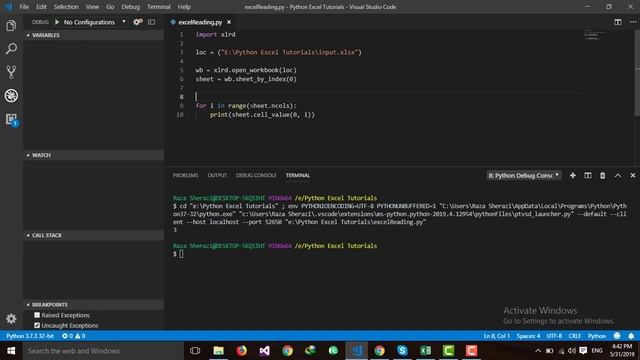640x360 pixels.
Task: Change encoding via UTF-8 status item
Action: pyautogui.click(x=554, y=336)
